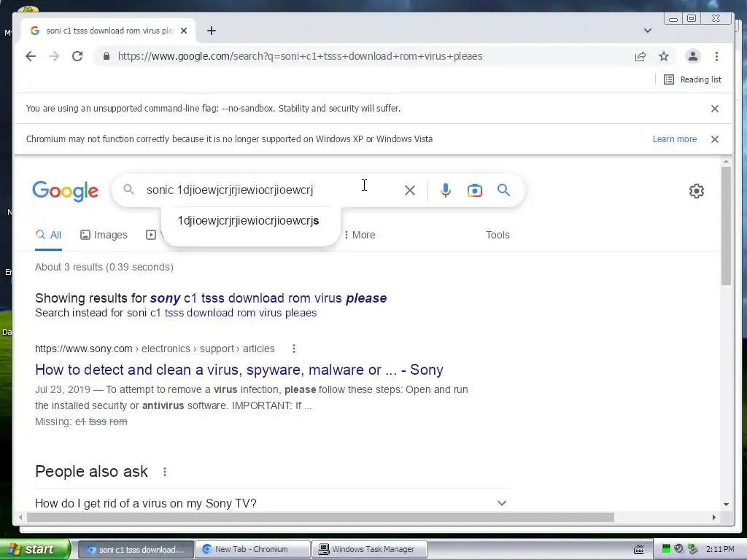Screen dimensions: 747x560
Task: Expand the More search categories menu
Action: pyautogui.click(x=359, y=235)
